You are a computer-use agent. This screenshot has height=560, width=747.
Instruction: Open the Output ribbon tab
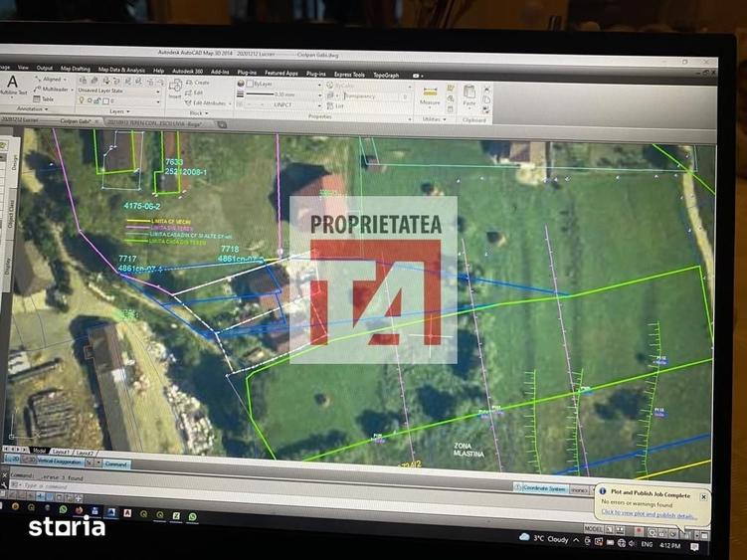(x=45, y=69)
